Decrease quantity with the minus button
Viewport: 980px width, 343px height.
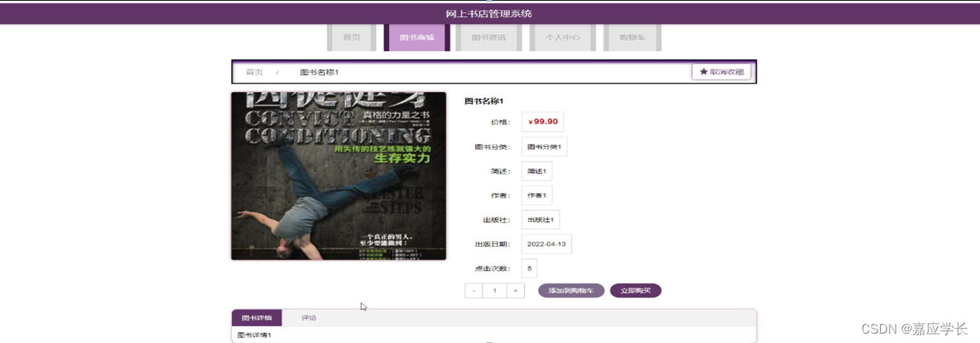(474, 291)
